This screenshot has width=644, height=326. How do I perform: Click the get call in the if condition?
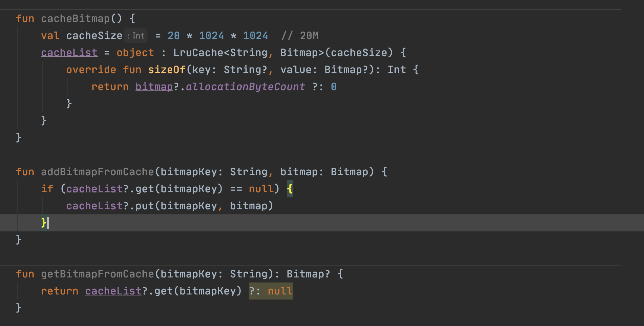point(145,189)
